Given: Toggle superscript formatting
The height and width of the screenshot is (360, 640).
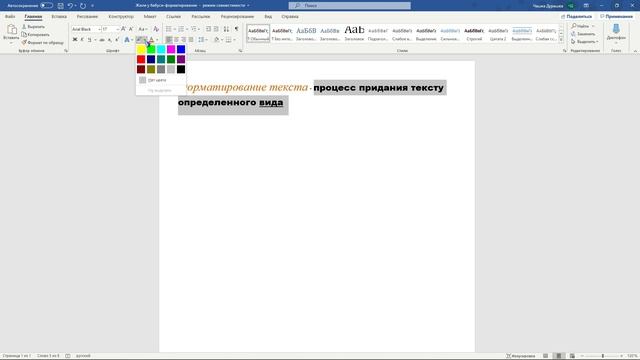Looking at the screenshot, I should pyautogui.click(x=117, y=40).
